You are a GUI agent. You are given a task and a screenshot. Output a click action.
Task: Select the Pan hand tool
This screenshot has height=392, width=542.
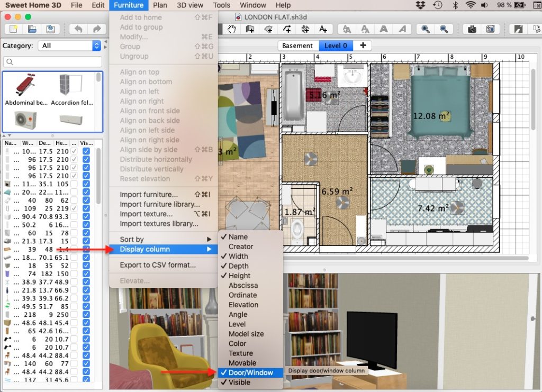231,29
